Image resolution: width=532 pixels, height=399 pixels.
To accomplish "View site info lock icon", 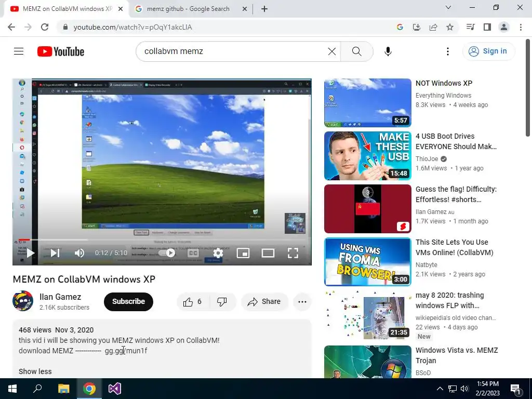I will 66,27.
